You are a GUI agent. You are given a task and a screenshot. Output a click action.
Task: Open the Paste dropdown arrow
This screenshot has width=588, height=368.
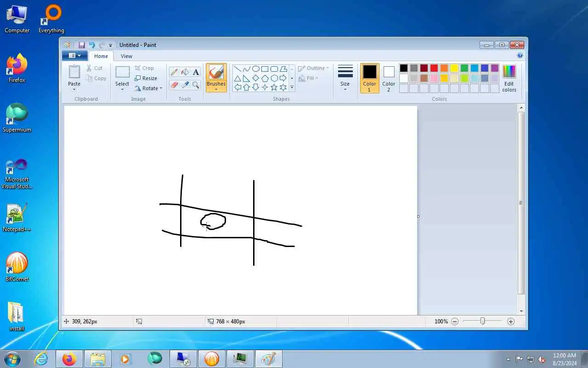74,89
